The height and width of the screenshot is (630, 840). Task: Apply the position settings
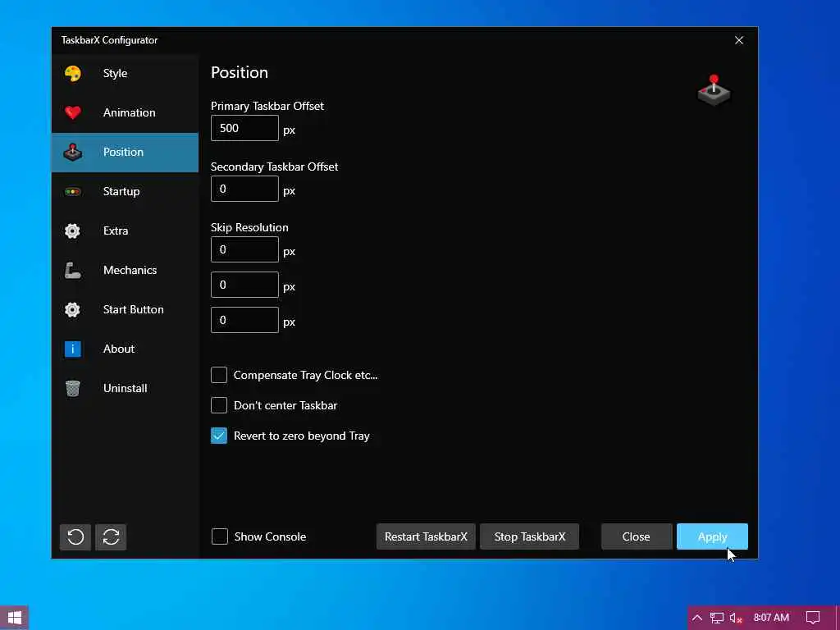713,536
